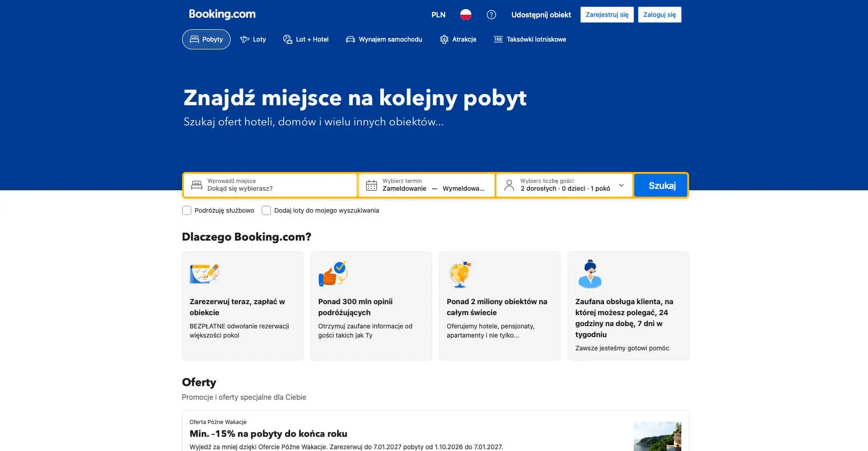The width and height of the screenshot is (868, 451).
Task: Open the PLN currency selector
Action: click(438, 15)
